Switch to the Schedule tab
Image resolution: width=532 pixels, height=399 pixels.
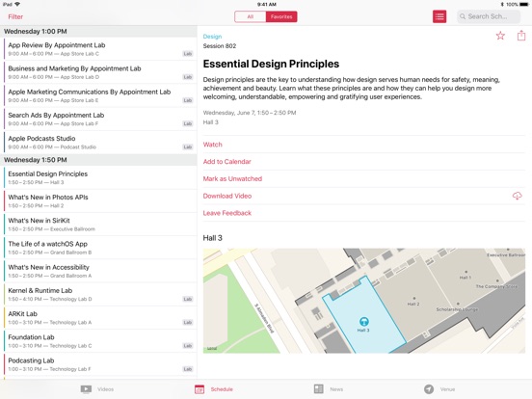tap(214, 389)
